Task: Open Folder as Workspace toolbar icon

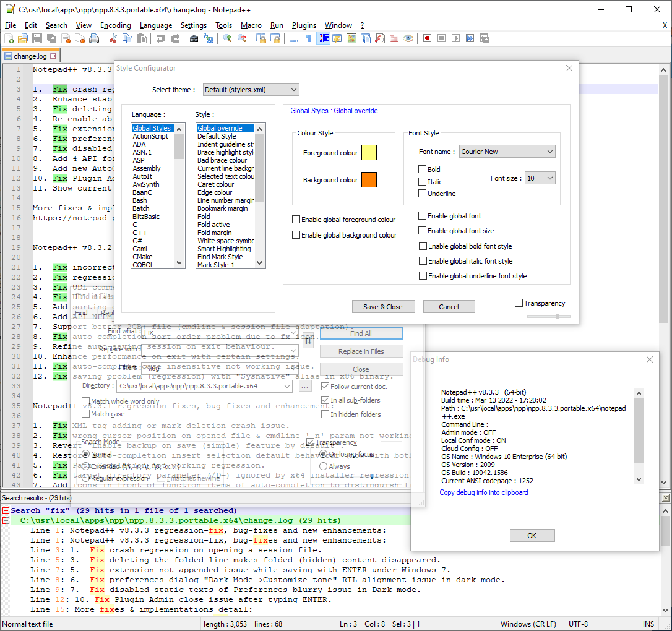Action: click(394, 38)
